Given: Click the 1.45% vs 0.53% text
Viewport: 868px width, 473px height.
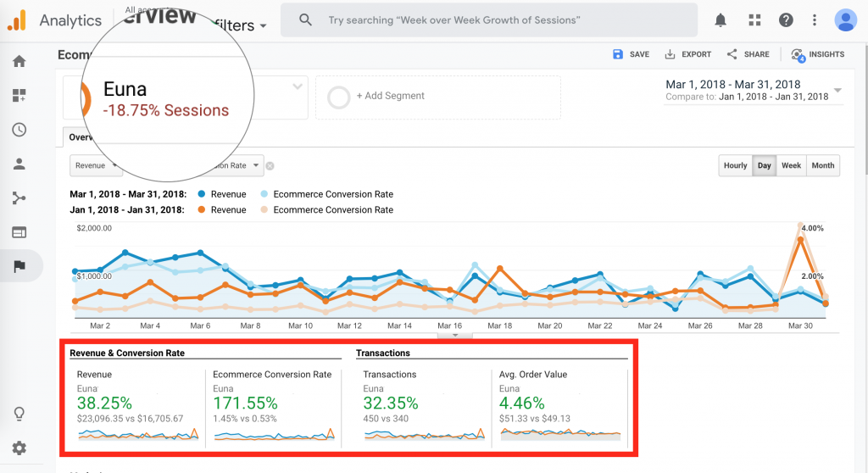Looking at the screenshot, I should click(245, 419).
